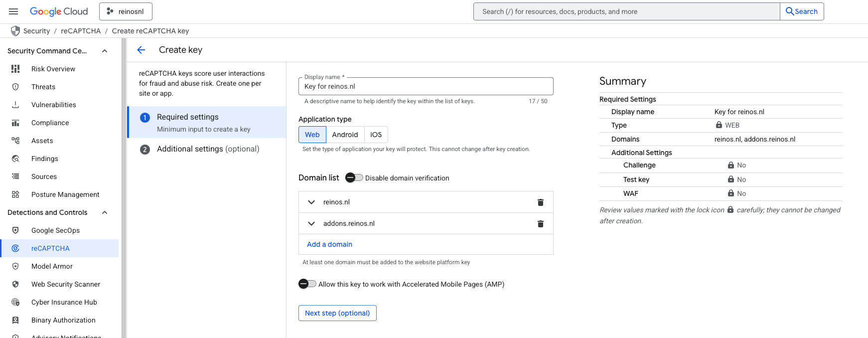Click the Add a domain link

(329, 244)
